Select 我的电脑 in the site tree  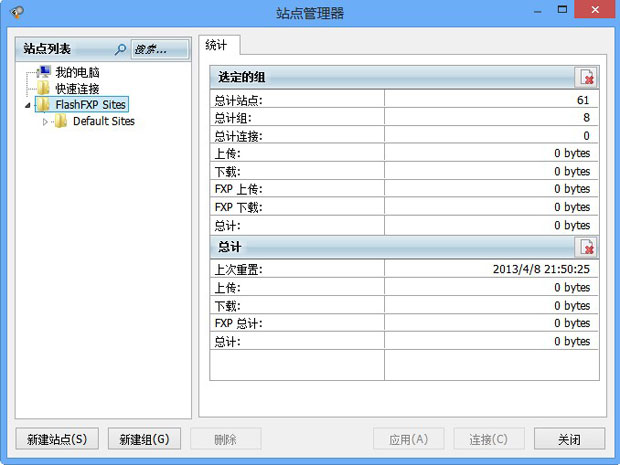point(77,72)
